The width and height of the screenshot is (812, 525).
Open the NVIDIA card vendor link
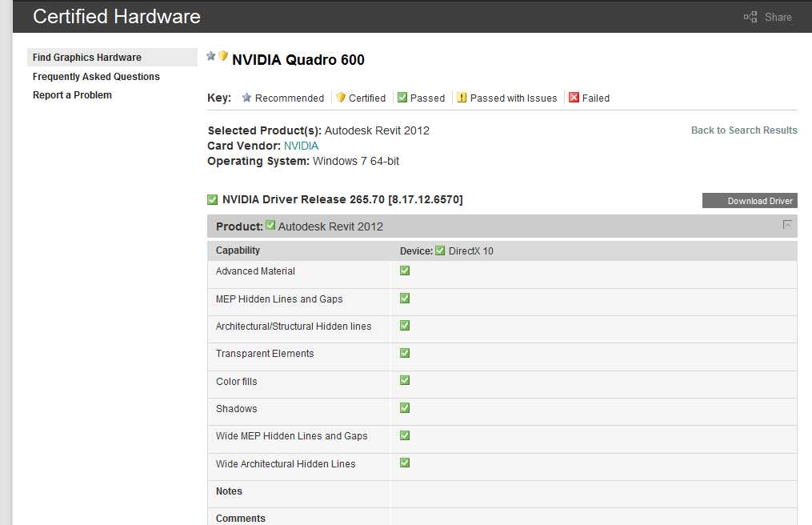tap(301, 146)
